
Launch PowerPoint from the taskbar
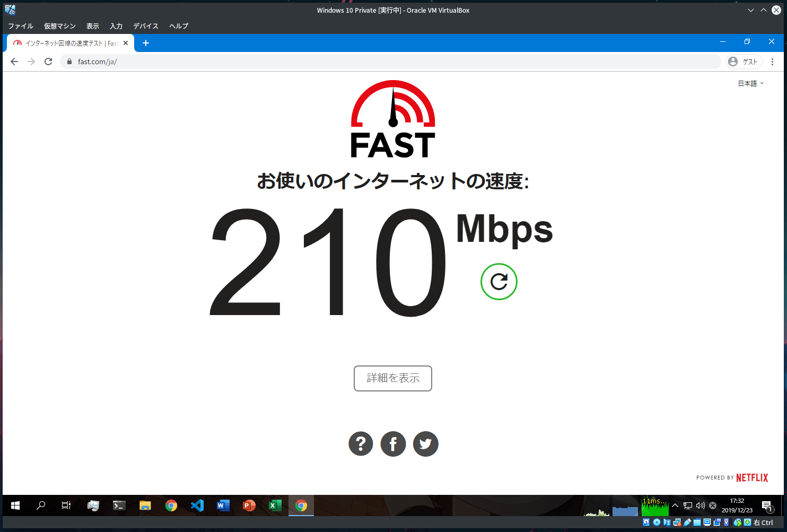(249, 505)
